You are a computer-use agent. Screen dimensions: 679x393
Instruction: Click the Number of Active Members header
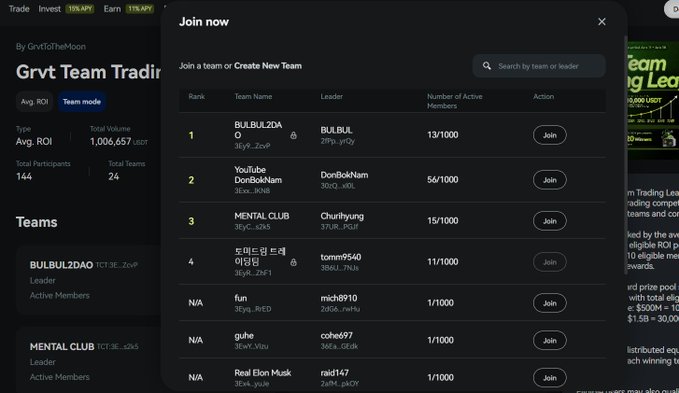point(455,101)
